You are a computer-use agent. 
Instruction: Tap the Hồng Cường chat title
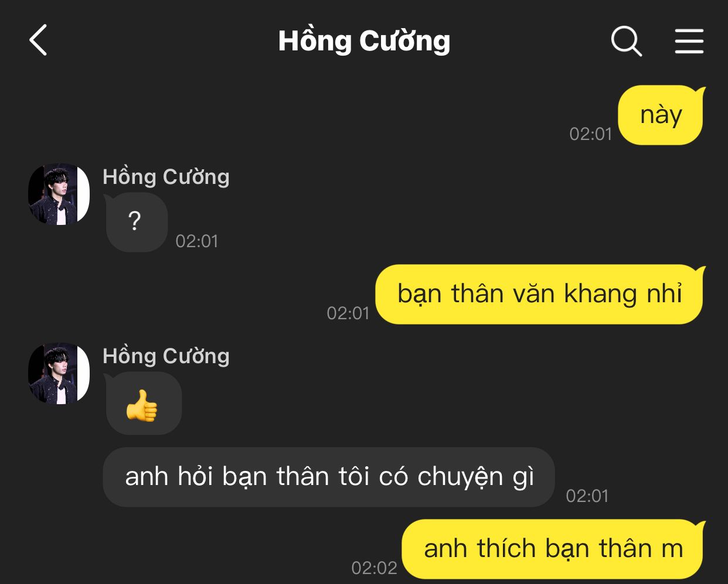(364, 41)
